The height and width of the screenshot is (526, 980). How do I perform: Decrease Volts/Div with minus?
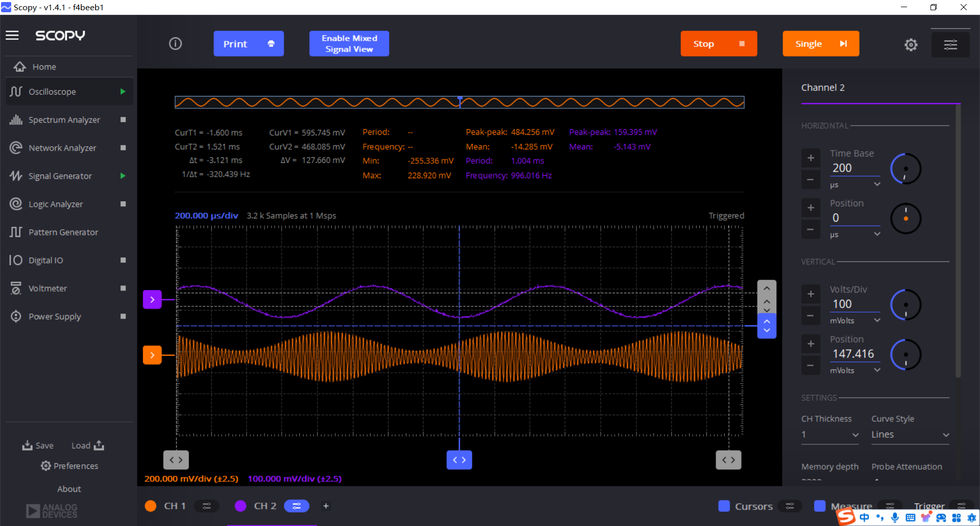[811, 316]
